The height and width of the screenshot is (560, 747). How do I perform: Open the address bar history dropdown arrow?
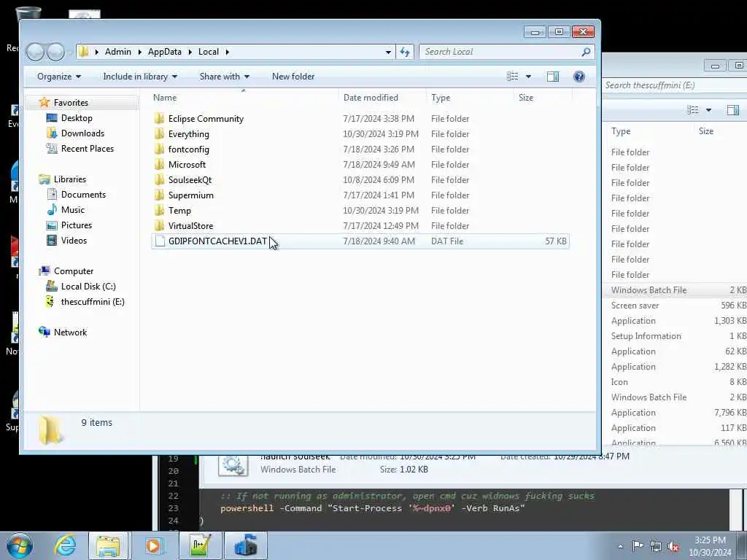[x=388, y=52]
